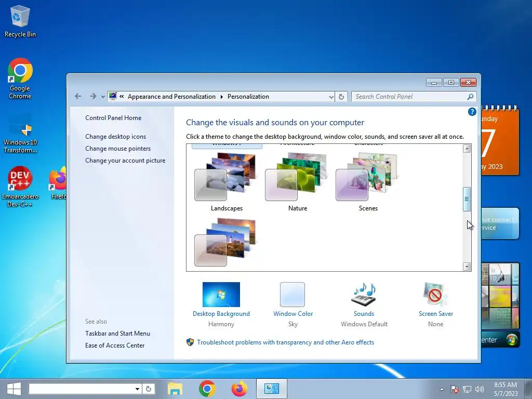
Task: Open the recent pages dropdown arrow
Action: tap(103, 97)
